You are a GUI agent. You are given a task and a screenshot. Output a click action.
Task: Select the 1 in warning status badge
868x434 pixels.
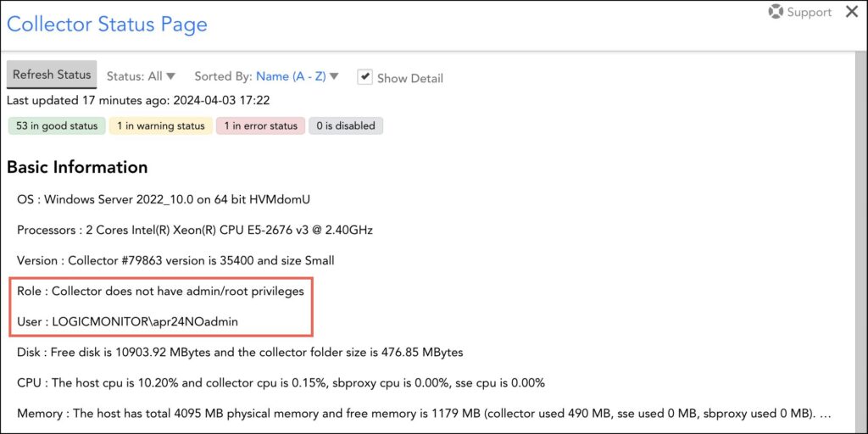160,125
